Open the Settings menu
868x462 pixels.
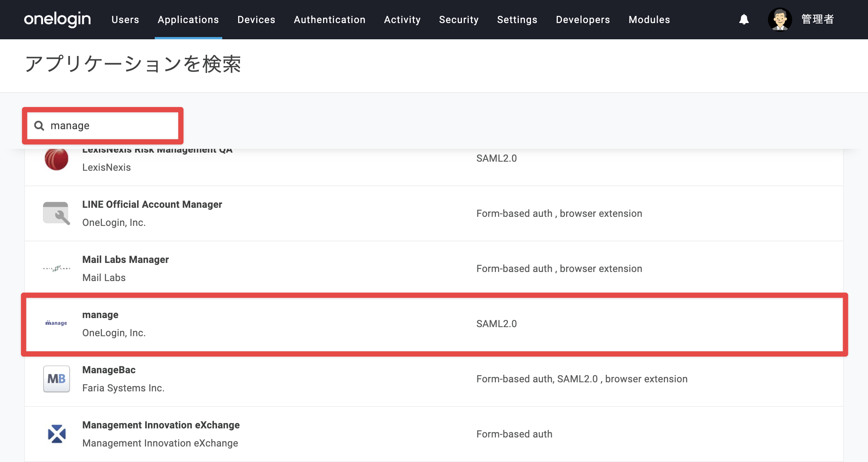click(517, 20)
